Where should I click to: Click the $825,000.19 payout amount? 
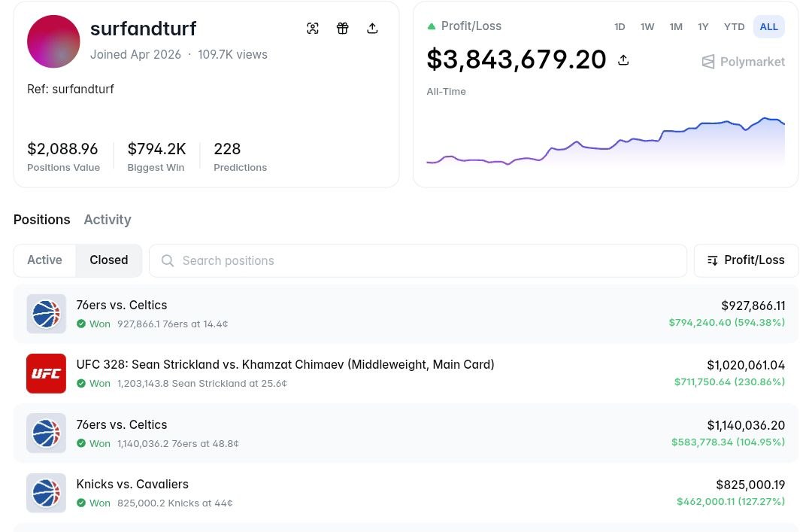click(750, 485)
